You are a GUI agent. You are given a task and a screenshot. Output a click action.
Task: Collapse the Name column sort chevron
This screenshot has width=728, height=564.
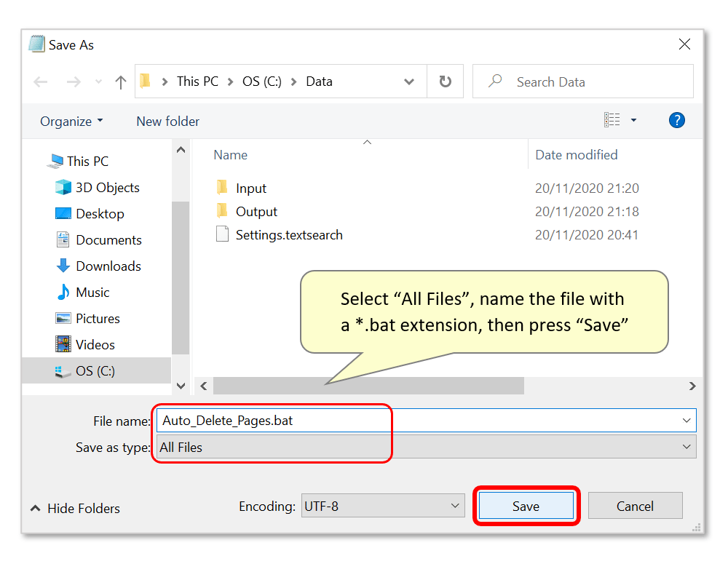[367, 142]
